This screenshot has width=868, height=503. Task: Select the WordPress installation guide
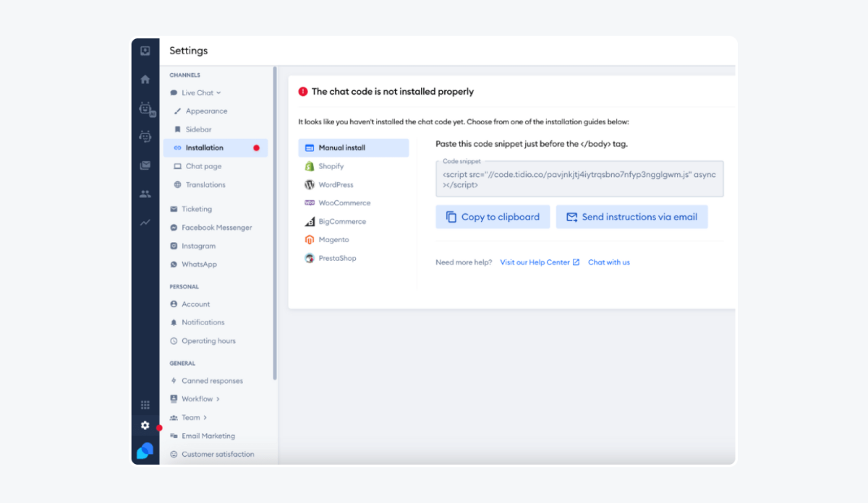[336, 185]
